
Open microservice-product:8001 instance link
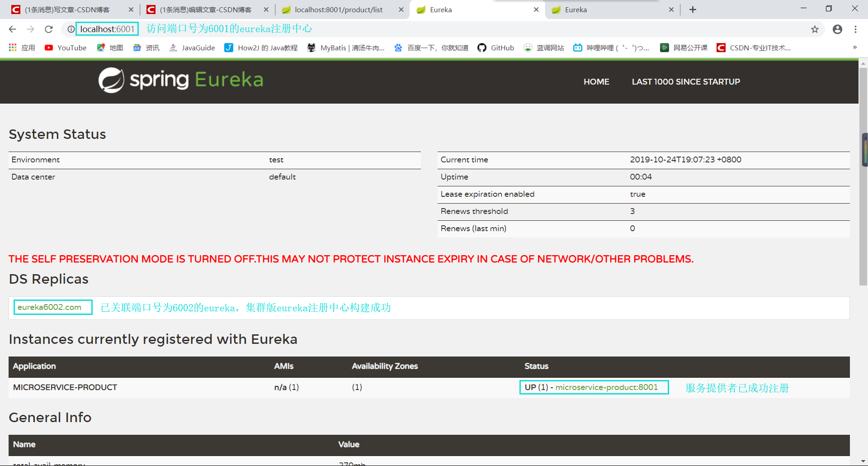coord(606,387)
